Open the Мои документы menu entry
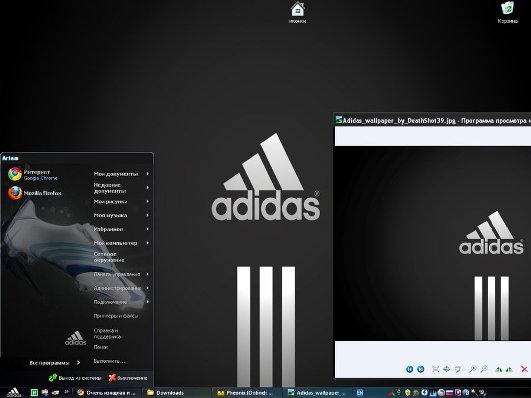Screen dimensions: 531x398 116,174
